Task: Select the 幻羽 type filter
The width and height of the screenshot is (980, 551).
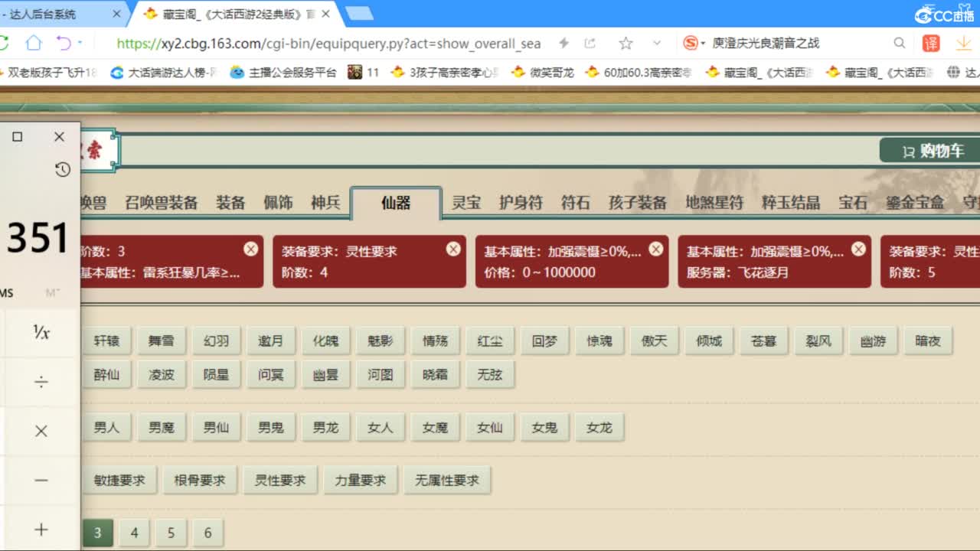Action: (216, 341)
